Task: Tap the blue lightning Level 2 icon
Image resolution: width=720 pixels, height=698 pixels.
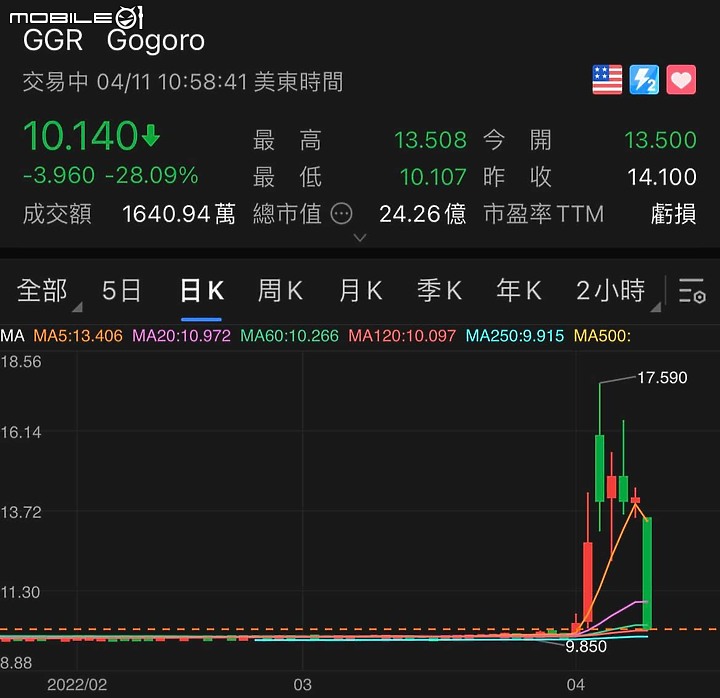Action: point(644,79)
